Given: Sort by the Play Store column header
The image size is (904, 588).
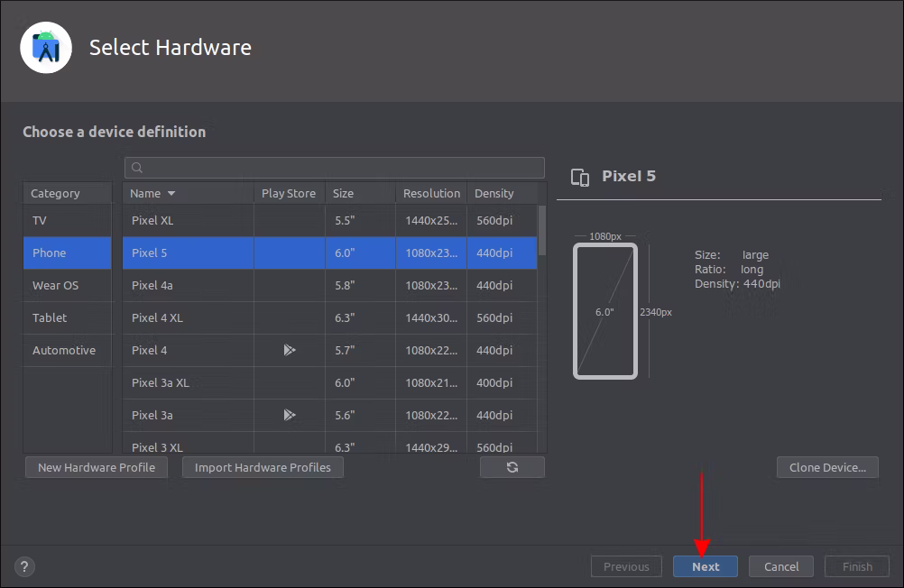Looking at the screenshot, I should pyautogui.click(x=290, y=193).
